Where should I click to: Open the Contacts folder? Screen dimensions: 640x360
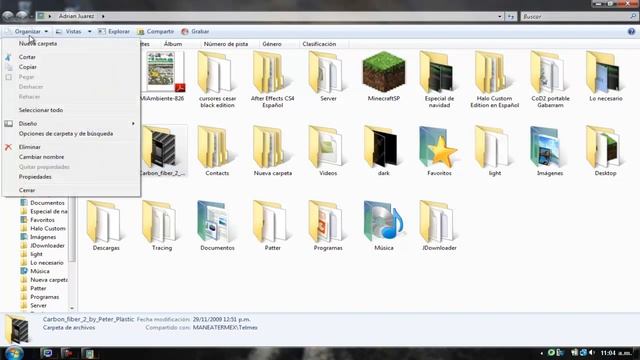[217, 147]
